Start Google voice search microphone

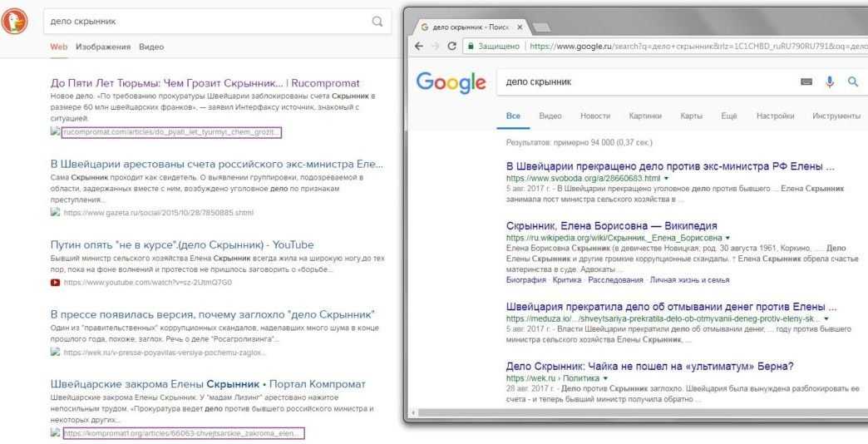(829, 81)
